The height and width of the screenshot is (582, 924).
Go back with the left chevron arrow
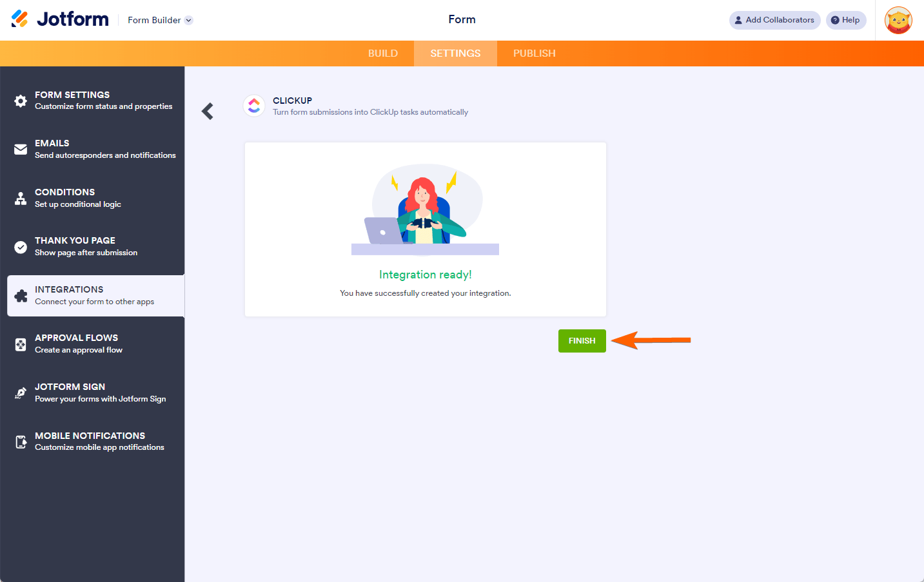[208, 112]
